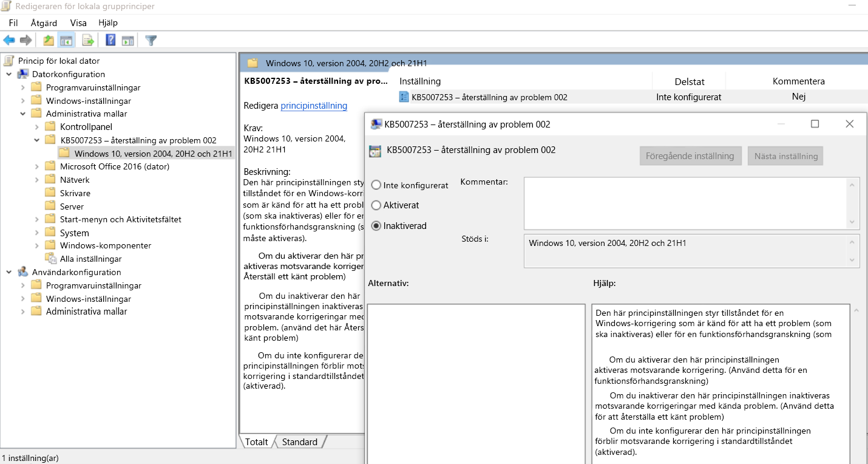This screenshot has height=464, width=868.
Task: Switch to the Totalt tab
Action: 257,442
